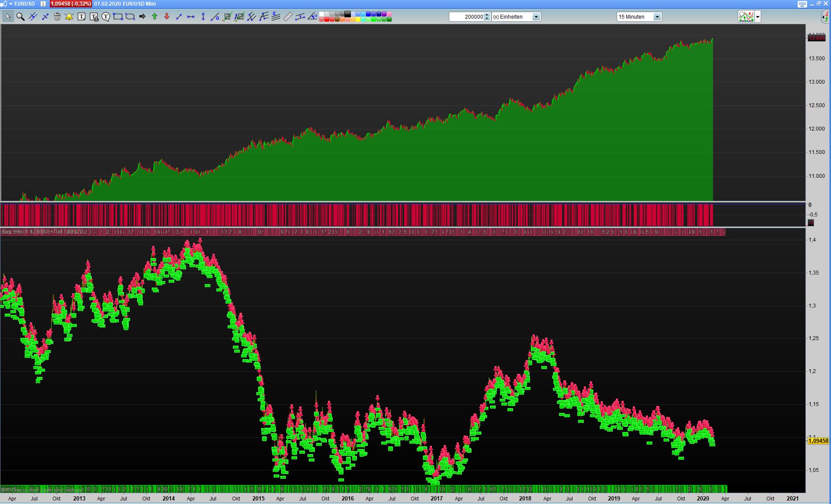Pick the white color swatch
831x504 pixels.
point(321,14)
